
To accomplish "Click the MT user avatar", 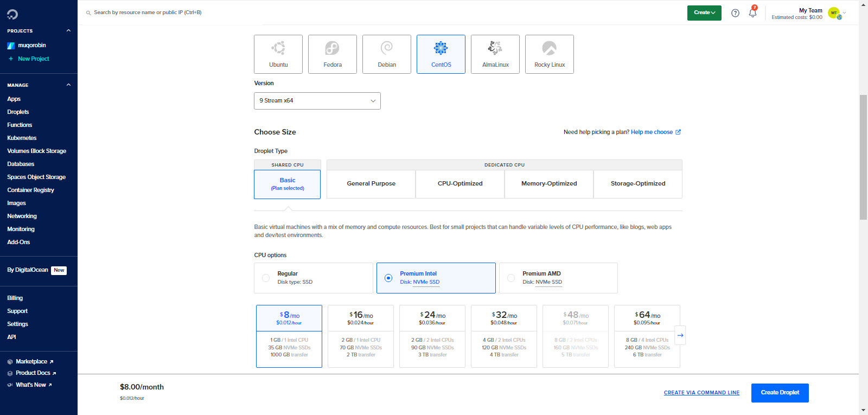I will [x=834, y=13].
